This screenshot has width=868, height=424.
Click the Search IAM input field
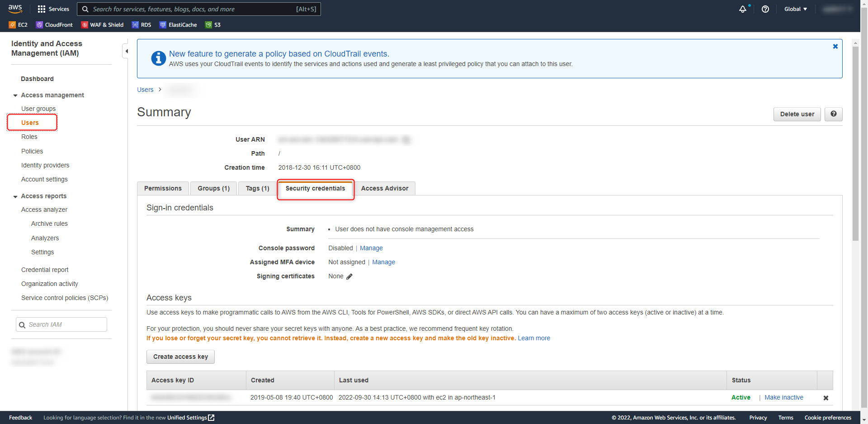(61, 324)
